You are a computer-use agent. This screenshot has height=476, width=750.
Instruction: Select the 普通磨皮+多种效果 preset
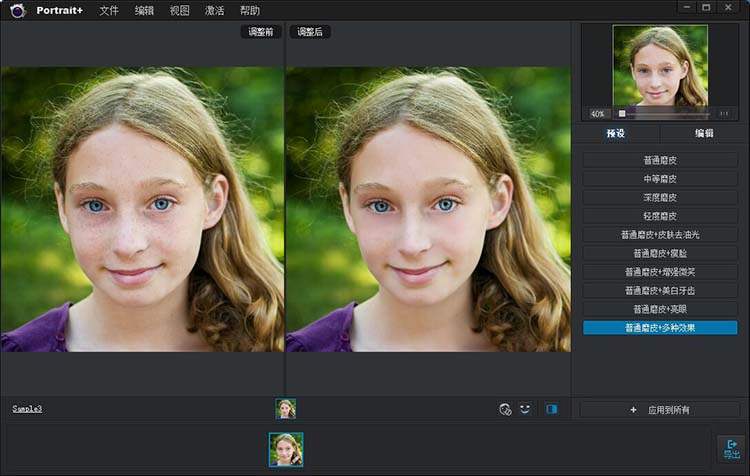pyautogui.click(x=660, y=327)
